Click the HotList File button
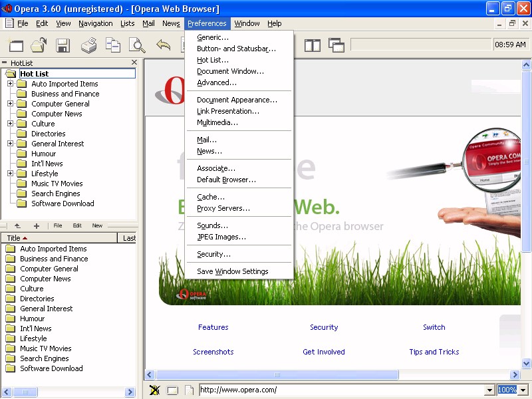The width and height of the screenshot is (532, 399). point(58,225)
